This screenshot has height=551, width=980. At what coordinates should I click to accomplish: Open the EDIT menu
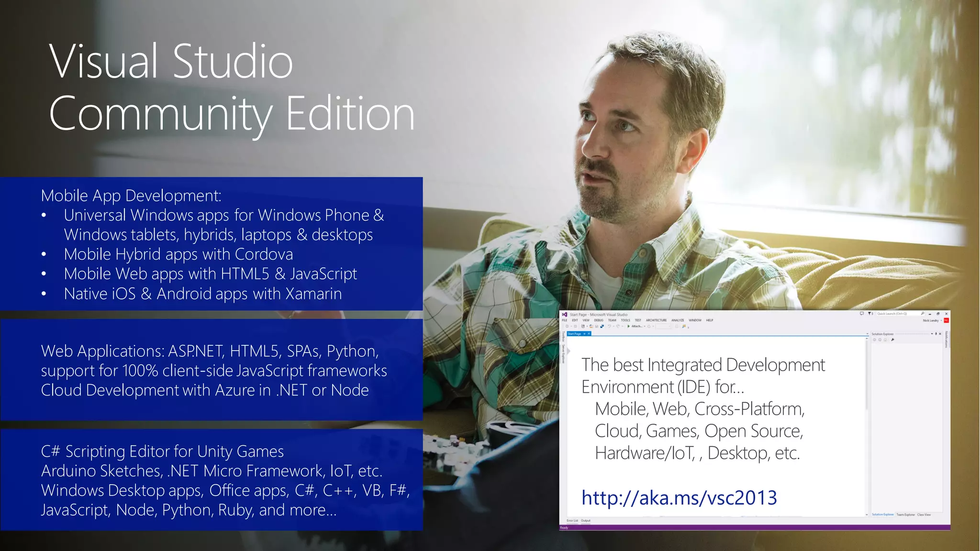coord(575,320)
